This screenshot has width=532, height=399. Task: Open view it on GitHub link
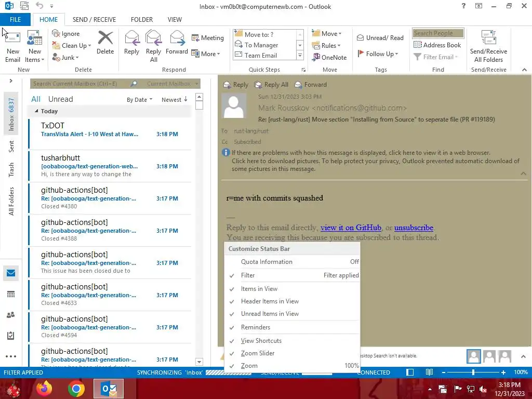[351, 228]
